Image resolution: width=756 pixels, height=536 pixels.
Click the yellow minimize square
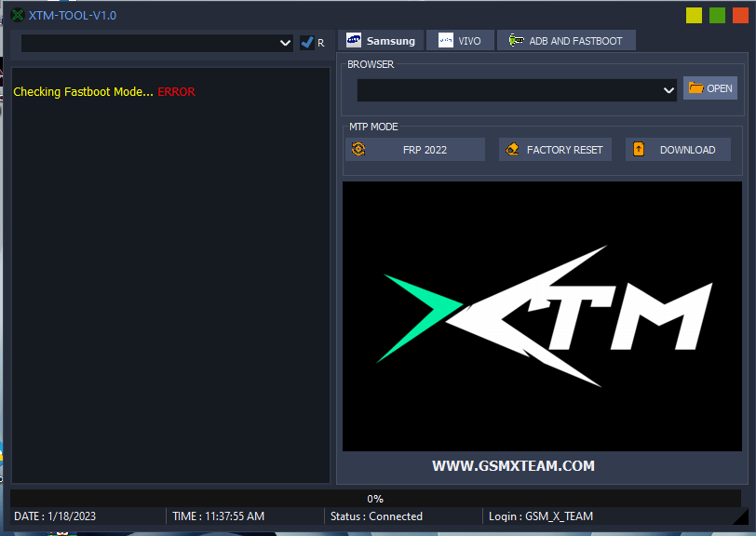pyautogui.click(x=694, y=16)
